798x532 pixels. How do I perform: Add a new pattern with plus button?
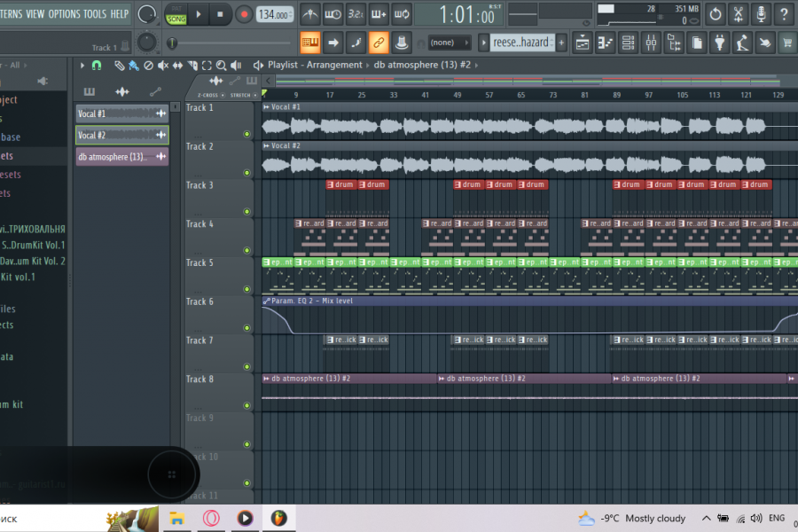click(x=561, y=43)
